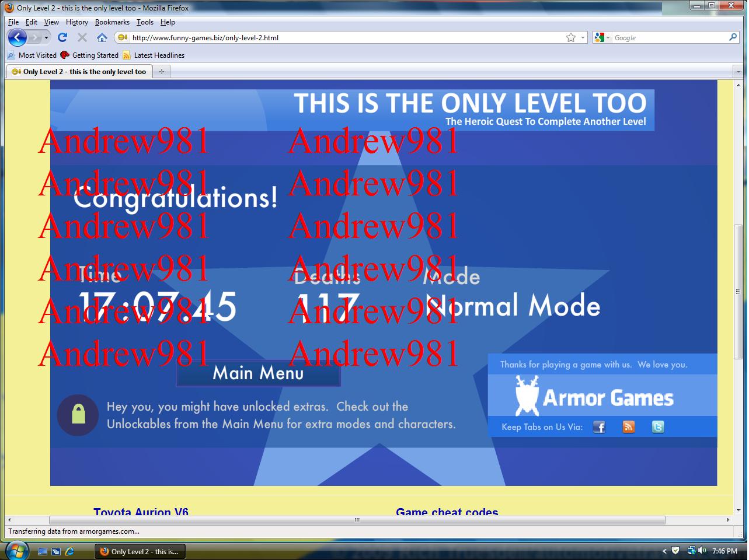Go back using the Back arrow button
This screenshot has width=749, height=560.
pyautogui.click(x=18, y=37)
